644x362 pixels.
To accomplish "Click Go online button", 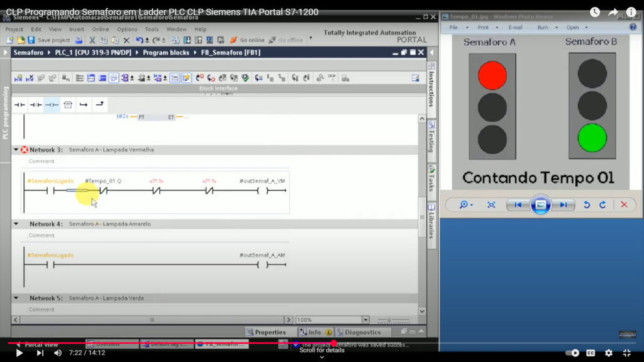I will pyautogui.click(x=247, y=40).
